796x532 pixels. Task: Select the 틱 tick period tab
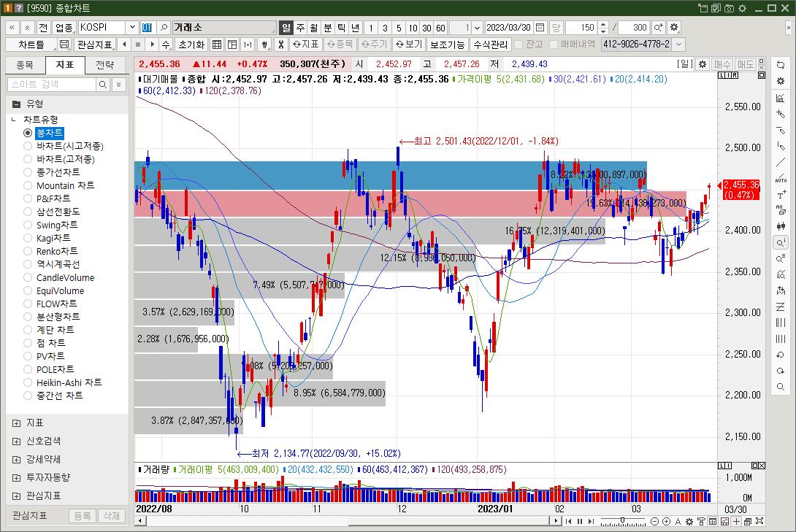[x=342, y=28]
